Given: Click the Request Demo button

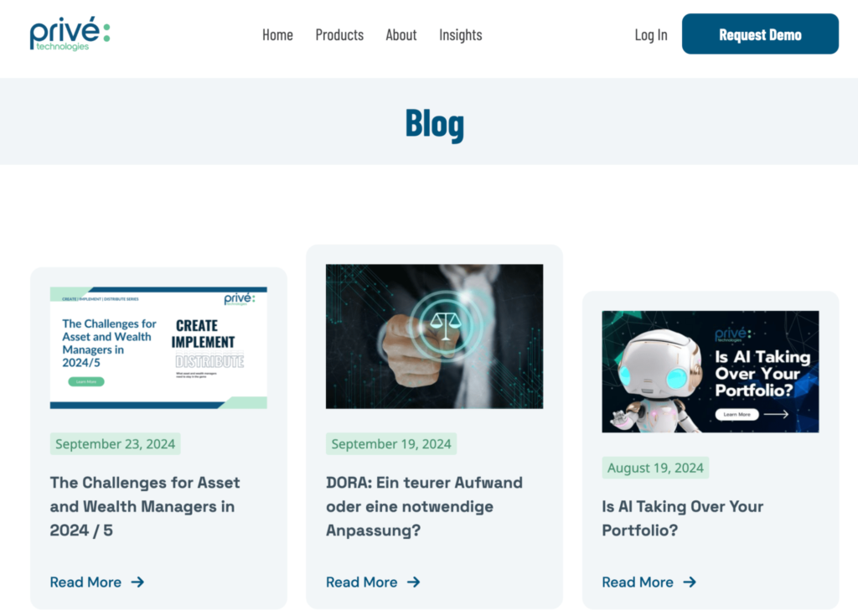Looking at the screenshot, I should tap(760, 34).
